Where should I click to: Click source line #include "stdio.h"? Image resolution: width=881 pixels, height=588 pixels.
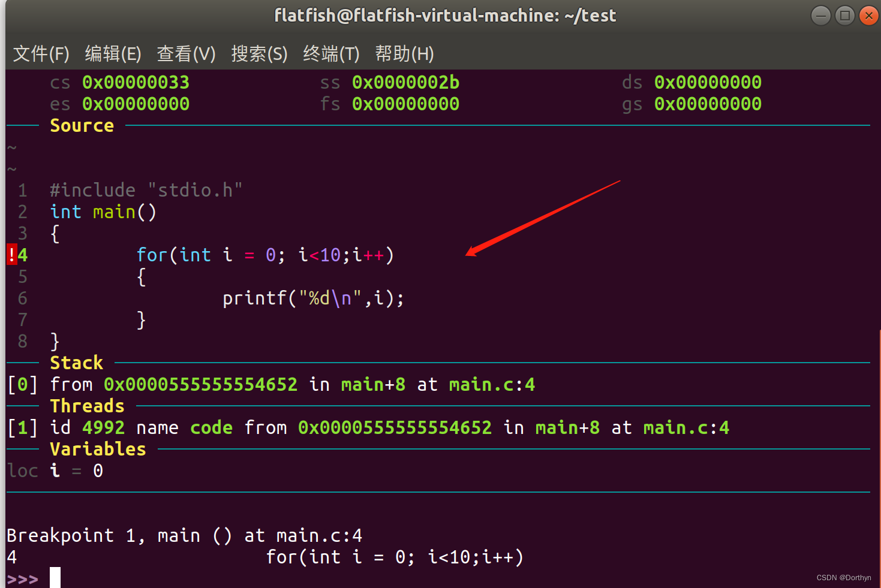(146, 190)
